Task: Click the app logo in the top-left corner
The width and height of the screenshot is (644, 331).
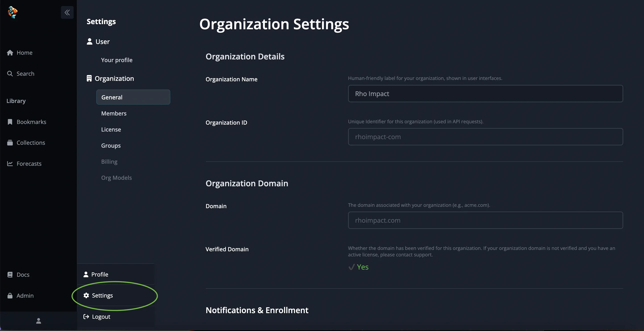Action: pyautogui.click(x=12, y=12)
